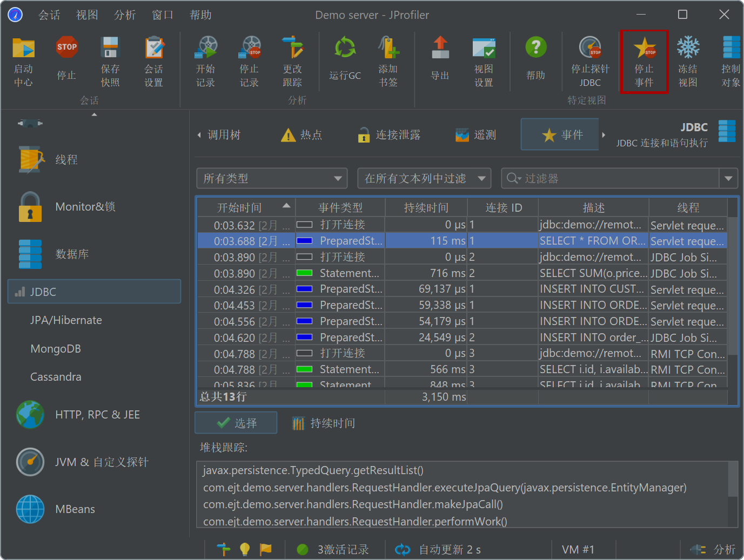Click the lightbulb icon in status bar

245,549
